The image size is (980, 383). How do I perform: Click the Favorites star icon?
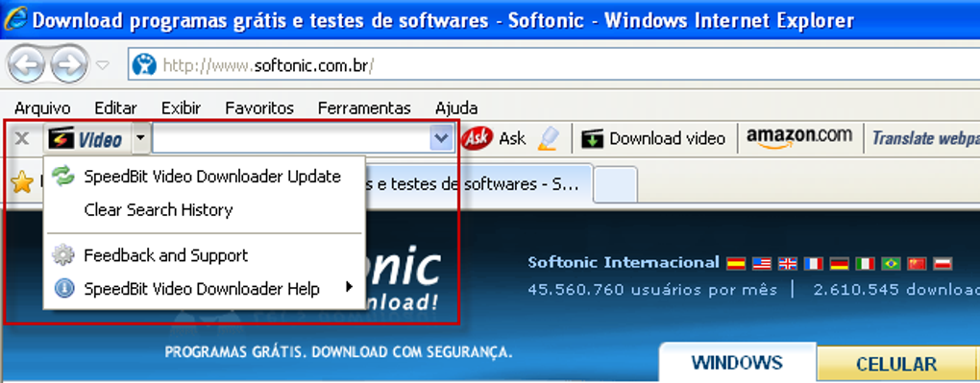click(22, 181)
